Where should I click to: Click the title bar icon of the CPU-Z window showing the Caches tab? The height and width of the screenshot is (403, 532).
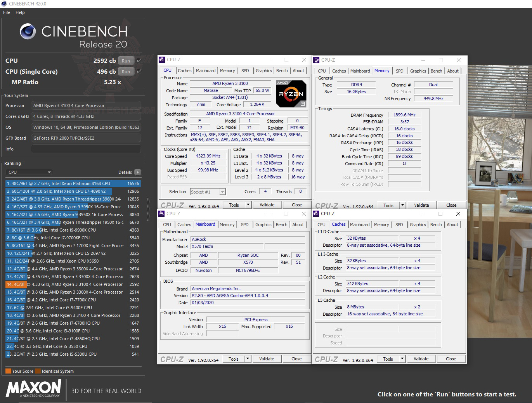[x=316, y=214]
